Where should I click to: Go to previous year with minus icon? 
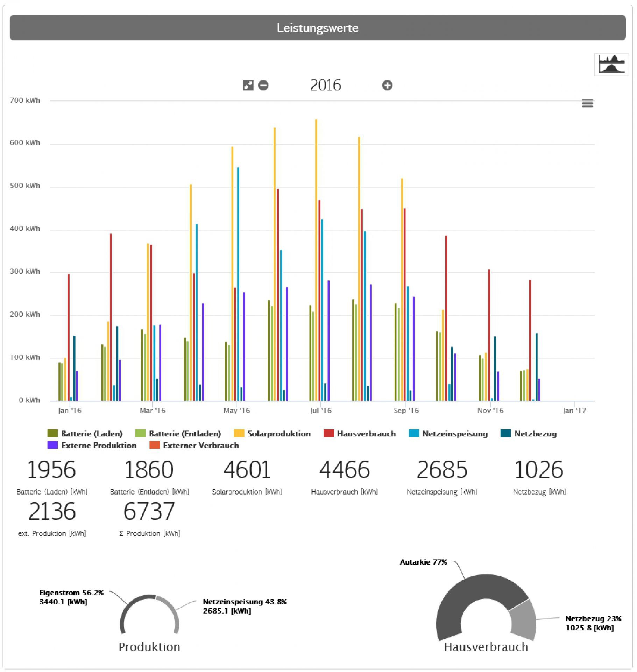(263, 85)
